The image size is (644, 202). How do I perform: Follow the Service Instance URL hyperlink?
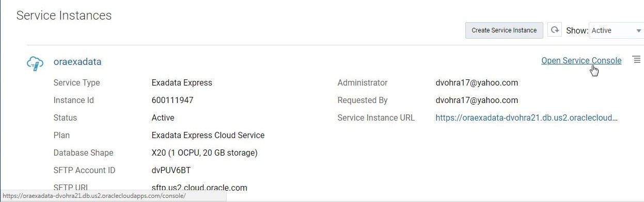click(x=526, y=117)
